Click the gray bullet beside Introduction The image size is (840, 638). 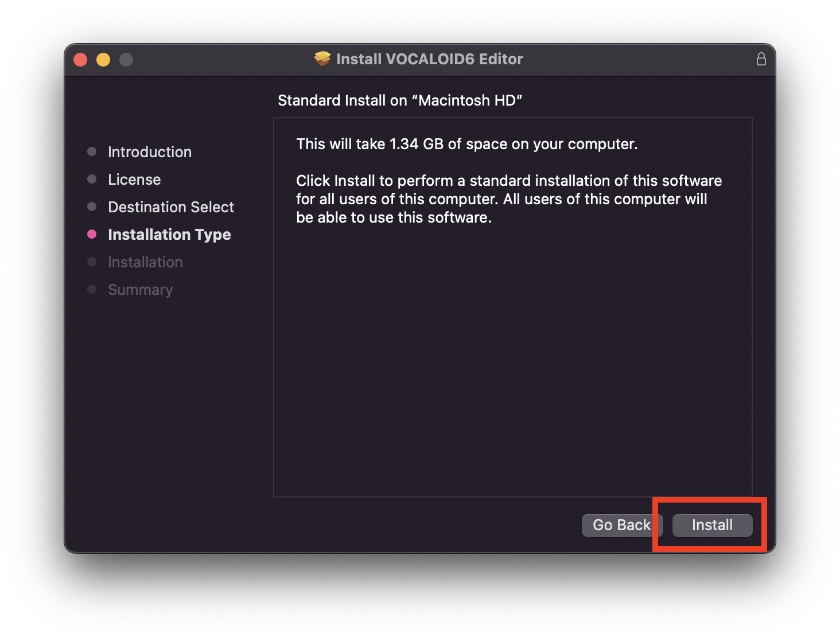(92, 151)
